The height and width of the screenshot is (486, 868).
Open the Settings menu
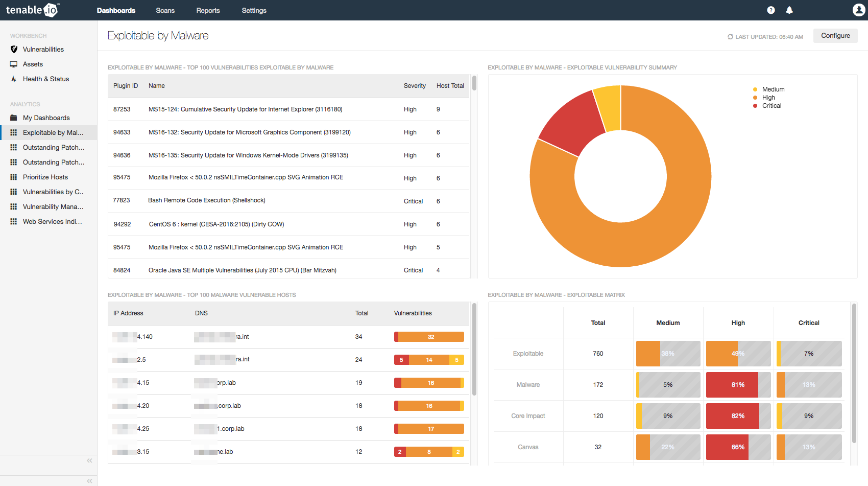pyautogui.click(x=254, y=10)
